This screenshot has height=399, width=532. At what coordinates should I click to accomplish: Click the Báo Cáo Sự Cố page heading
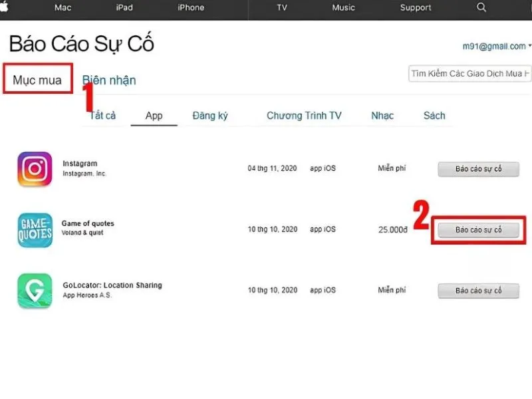82,44
